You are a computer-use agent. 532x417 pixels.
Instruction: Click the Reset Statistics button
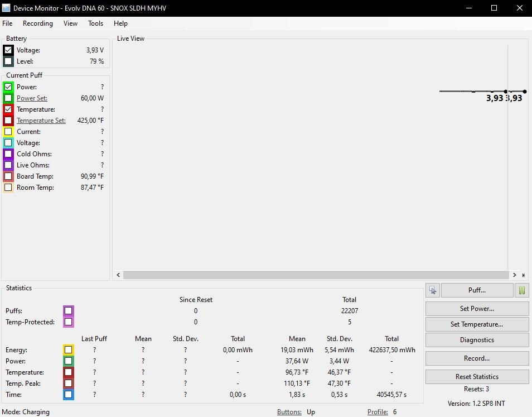(477, 377)
